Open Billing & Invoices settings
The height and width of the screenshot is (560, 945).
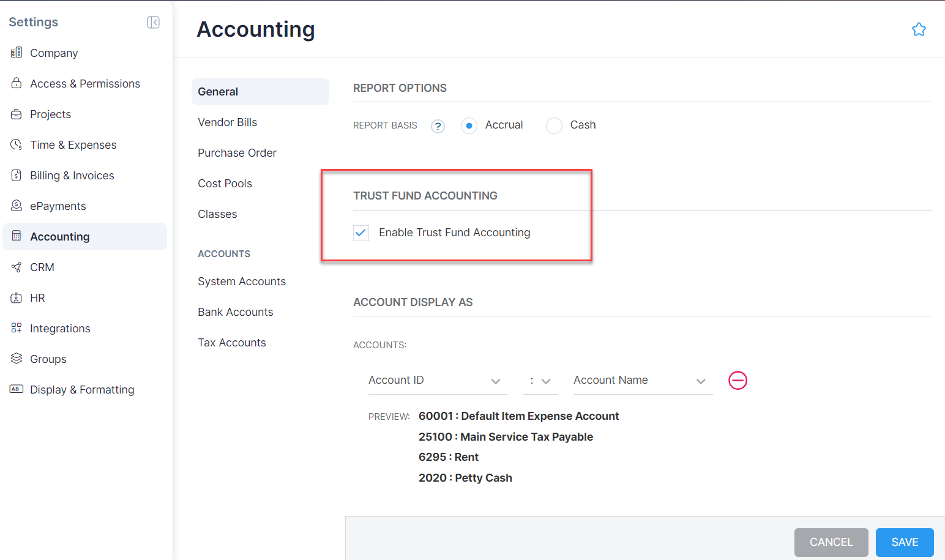pos(72,175)
